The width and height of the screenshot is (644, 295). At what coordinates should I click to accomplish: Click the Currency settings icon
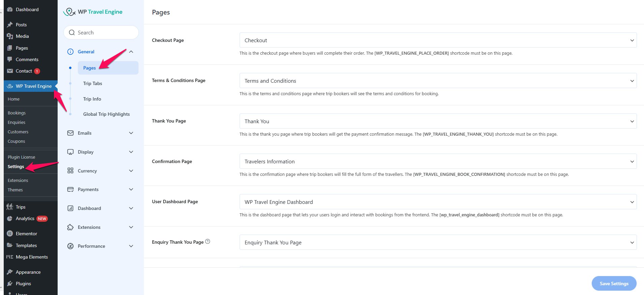pyautogui.click(x=70, y=171)
